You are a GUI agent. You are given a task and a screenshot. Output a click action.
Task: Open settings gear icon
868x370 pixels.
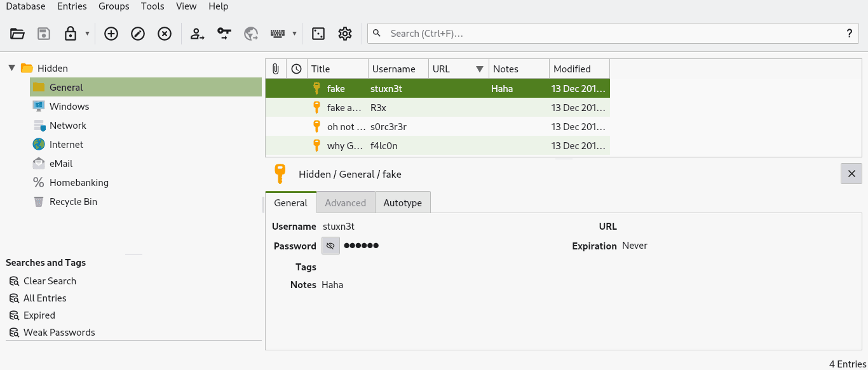(x=345, y=34)
